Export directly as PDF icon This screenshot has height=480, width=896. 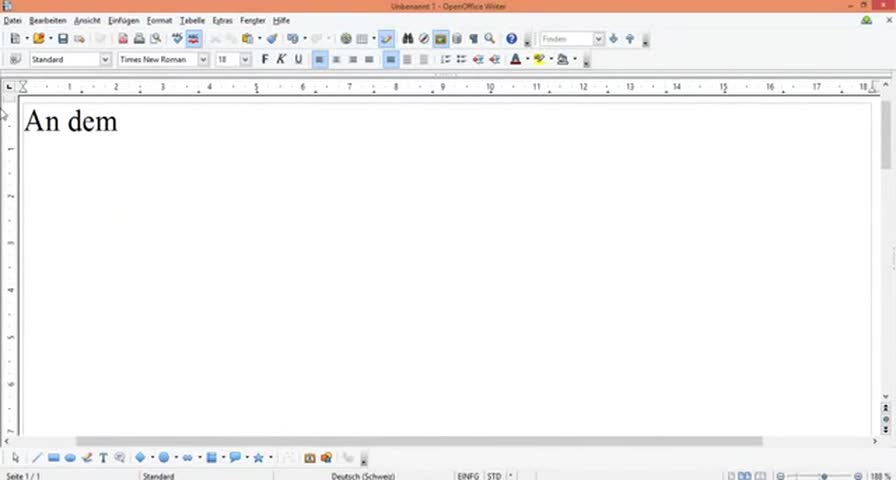(123, 39)
